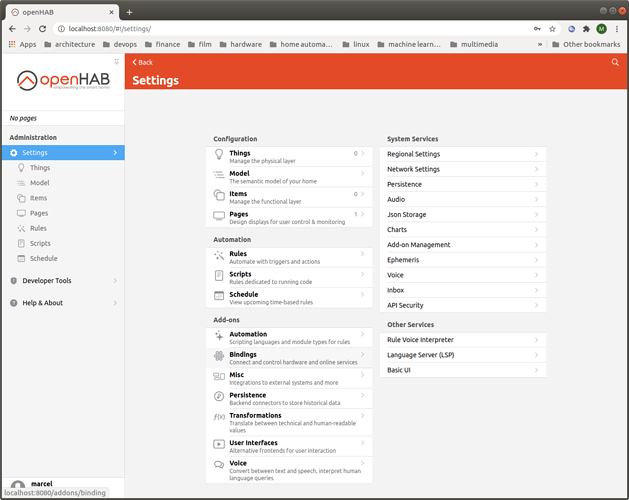This screenshot has width=629, height=500.
Task: Click the Scripts document icon in Automation
Action: (x=219, y=276)
